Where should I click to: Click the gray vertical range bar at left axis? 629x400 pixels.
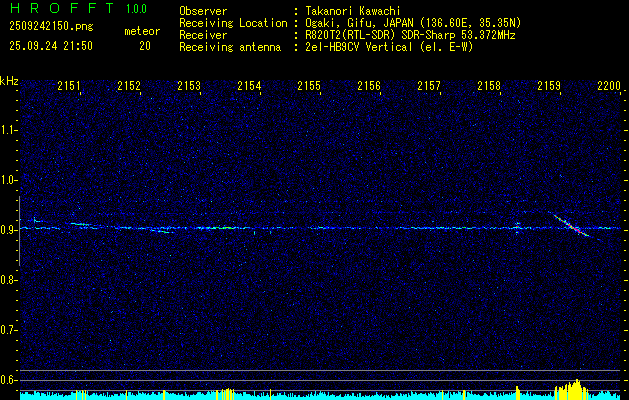pos(19,231)
